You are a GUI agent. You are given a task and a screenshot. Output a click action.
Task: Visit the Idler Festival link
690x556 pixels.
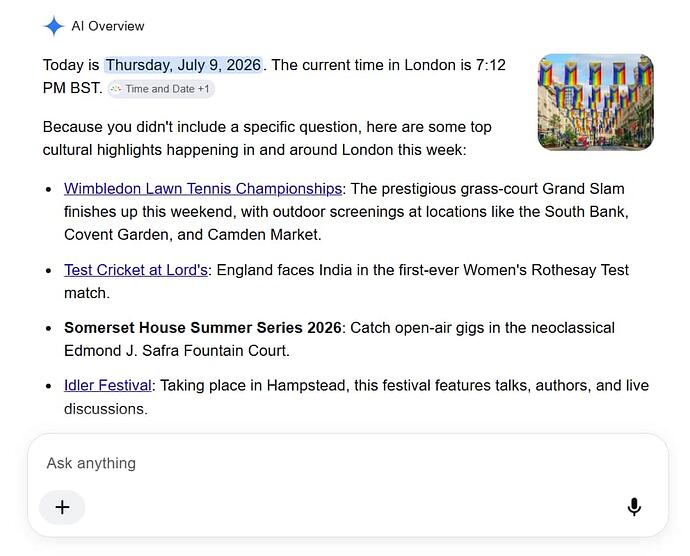click(108, 386)
